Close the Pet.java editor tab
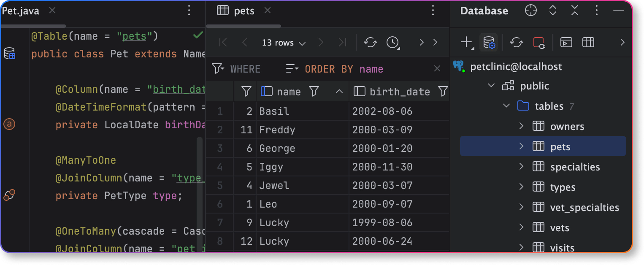This screenshot has height=265, width=644. coord(52,11)
